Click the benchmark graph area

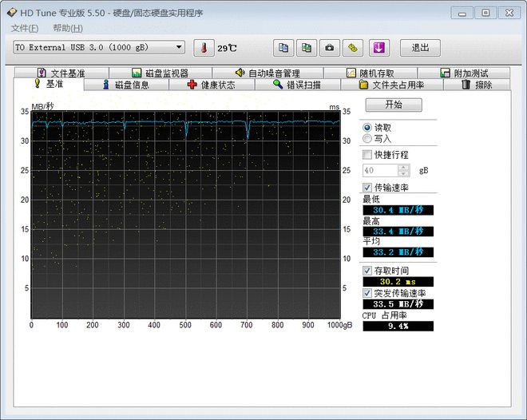(185, 215)
